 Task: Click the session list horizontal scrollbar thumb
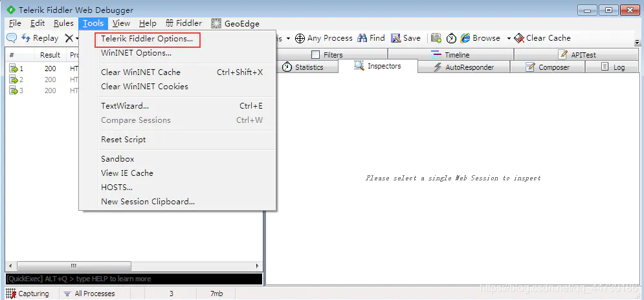74,266
